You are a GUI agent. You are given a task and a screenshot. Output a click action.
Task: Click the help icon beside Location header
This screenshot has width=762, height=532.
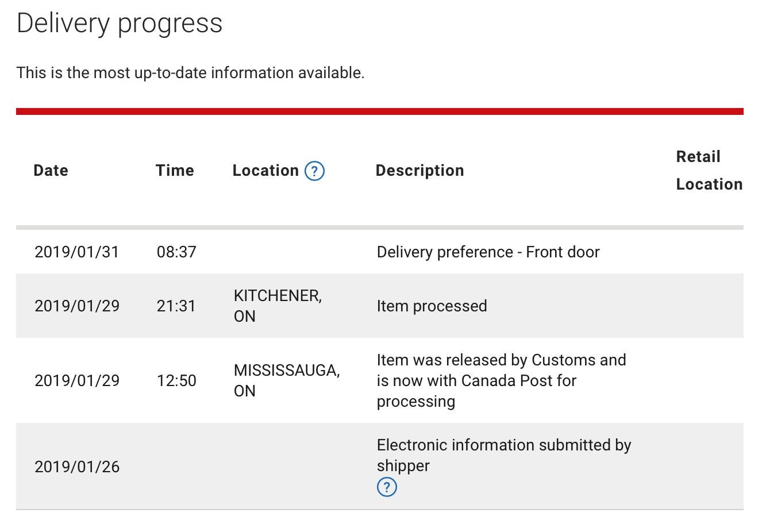(x=314, y=171)
